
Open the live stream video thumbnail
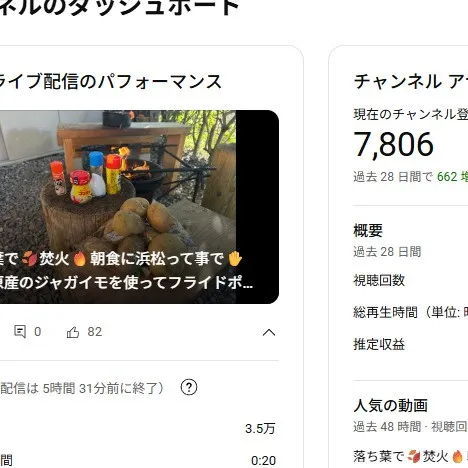139,207
